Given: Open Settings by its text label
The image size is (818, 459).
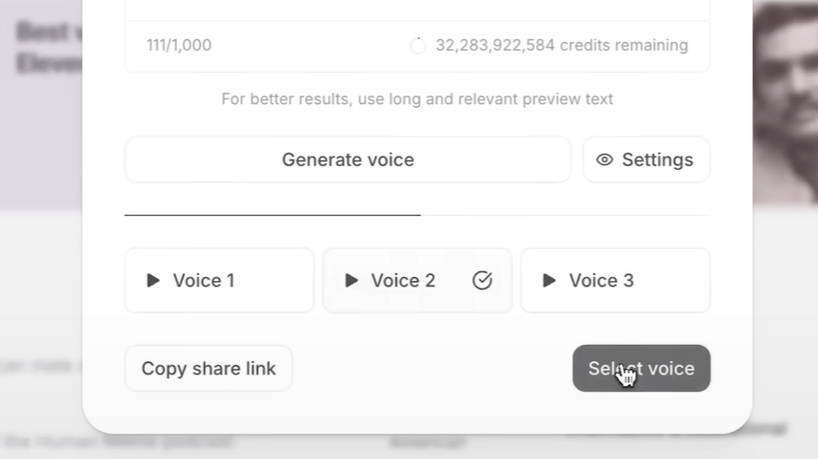Looking at the screenshot, I should 657,160.
